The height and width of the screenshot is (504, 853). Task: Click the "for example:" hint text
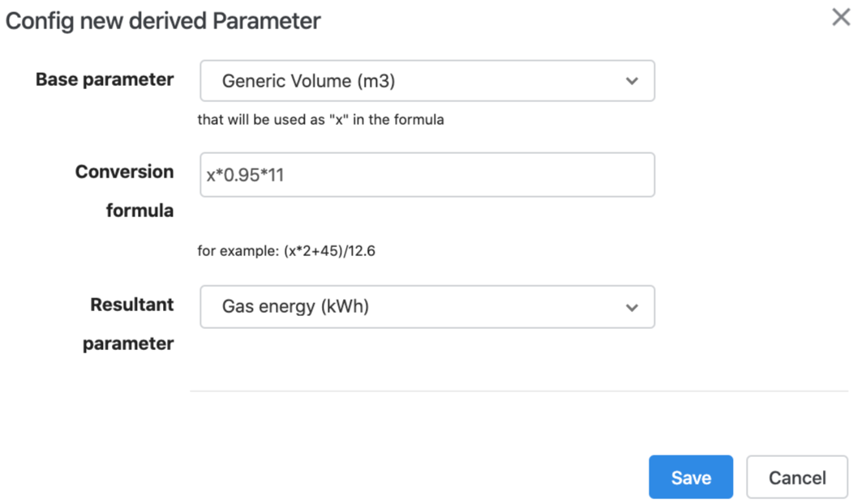(238, 250)
